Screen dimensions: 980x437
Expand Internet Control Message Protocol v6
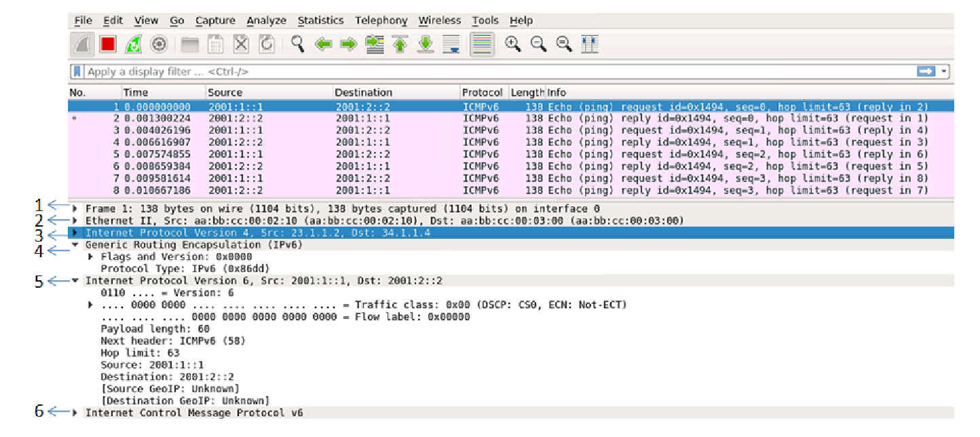75,413
